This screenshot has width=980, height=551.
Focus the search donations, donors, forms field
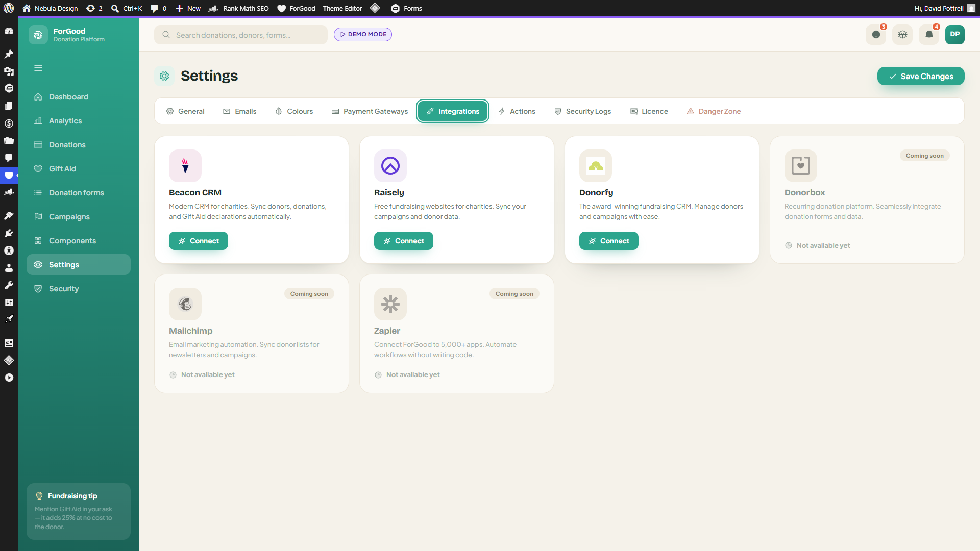(241, 35)
